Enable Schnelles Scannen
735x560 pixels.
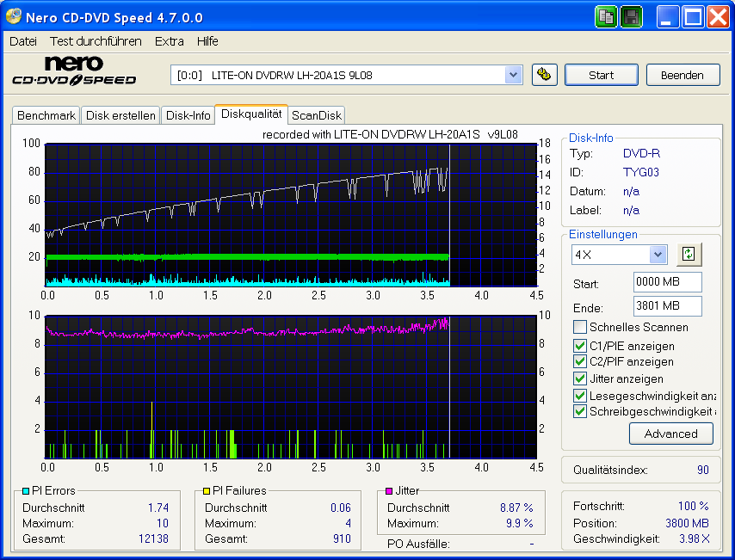[x=580, y=326]
